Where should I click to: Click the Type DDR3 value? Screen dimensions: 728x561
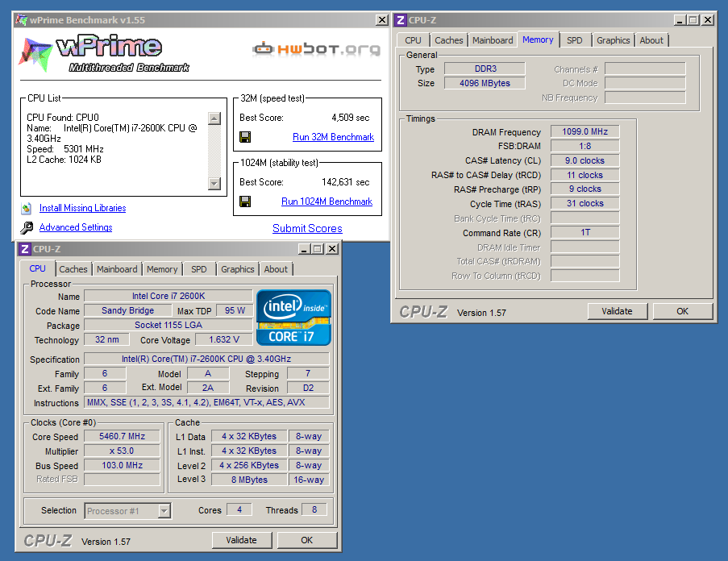485,69
